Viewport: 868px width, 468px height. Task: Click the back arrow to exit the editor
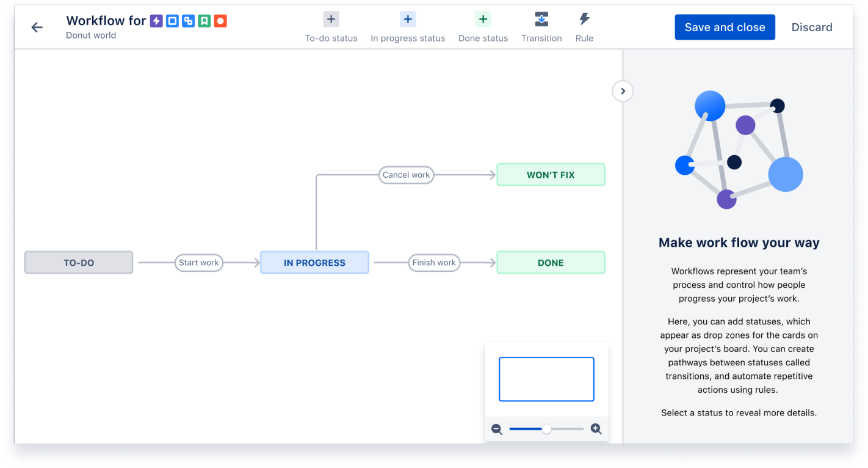[x=37, y=27]
